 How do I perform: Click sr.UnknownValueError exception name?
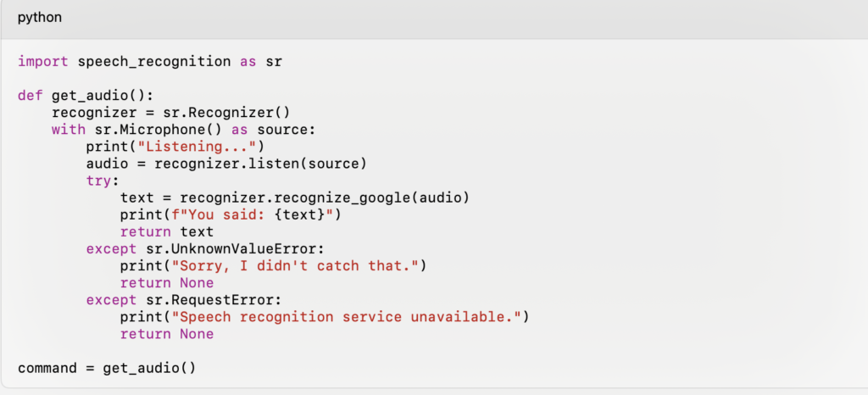tap(231, 249)
